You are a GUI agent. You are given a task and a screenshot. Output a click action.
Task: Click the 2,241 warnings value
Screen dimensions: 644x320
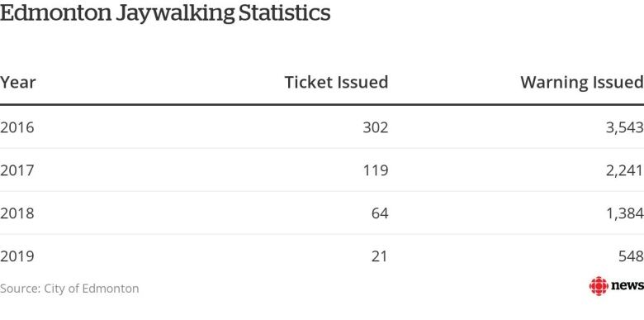click(x=625, y=170)
